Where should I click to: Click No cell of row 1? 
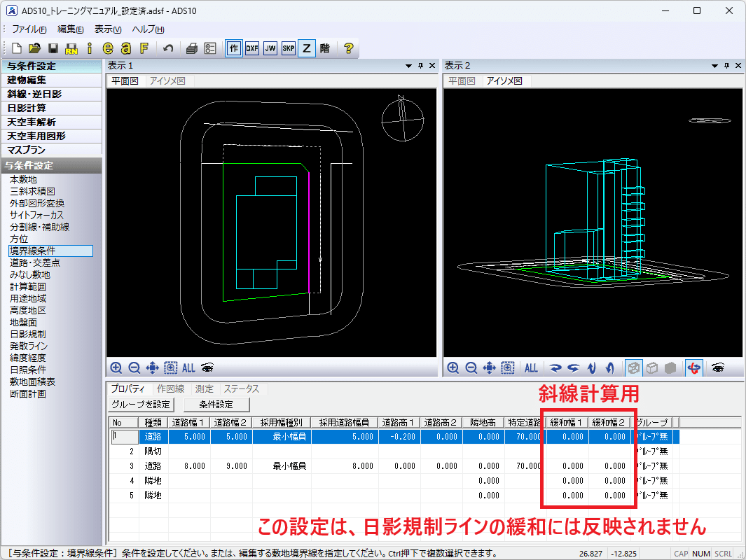pos(125,436)
